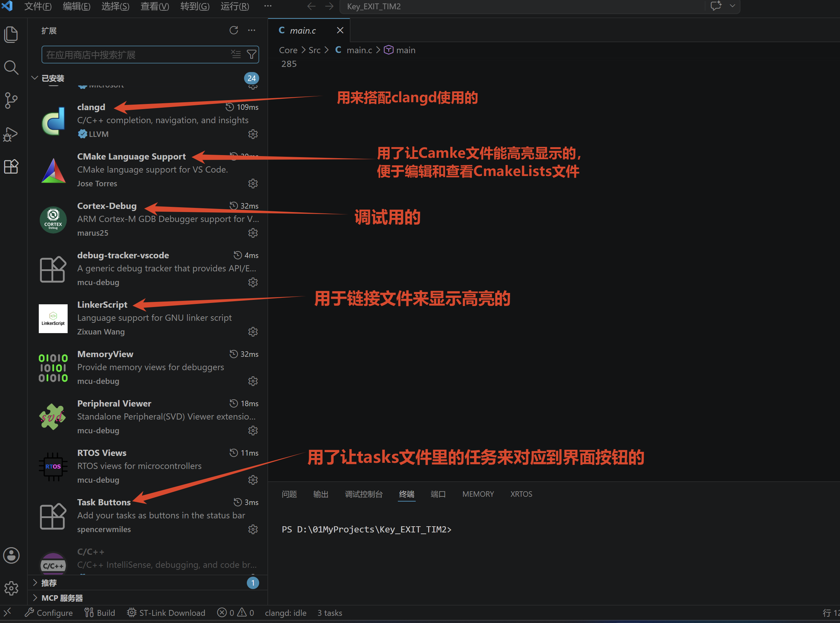Open settings gear for Task Buttons

tap(253, 529)
